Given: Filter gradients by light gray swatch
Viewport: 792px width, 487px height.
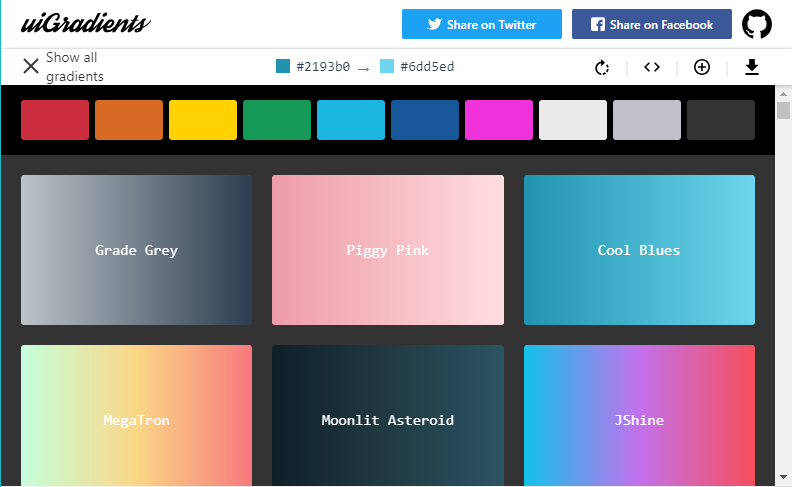Looking at the screenshot, I should pyautogui.click(x=647, y=120).
